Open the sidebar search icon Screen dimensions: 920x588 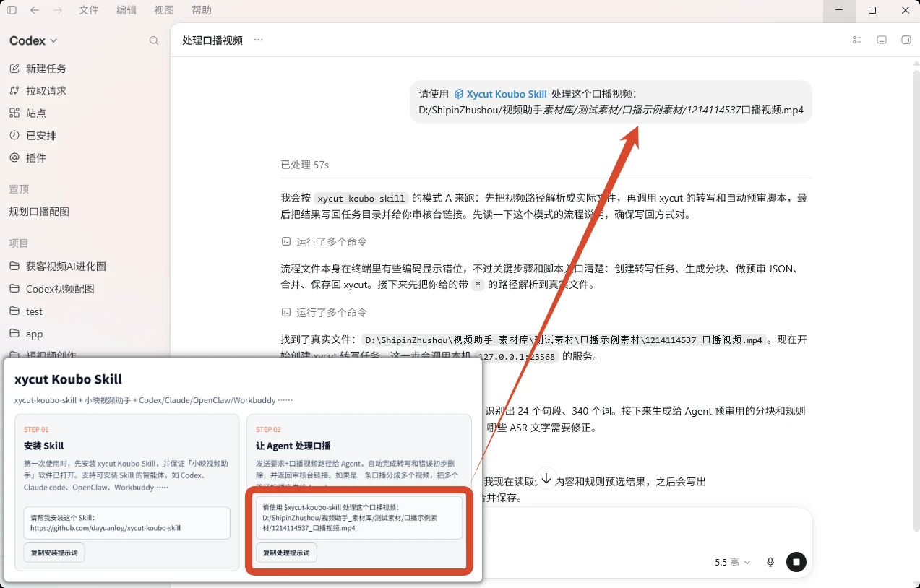(x=154, y=40)
